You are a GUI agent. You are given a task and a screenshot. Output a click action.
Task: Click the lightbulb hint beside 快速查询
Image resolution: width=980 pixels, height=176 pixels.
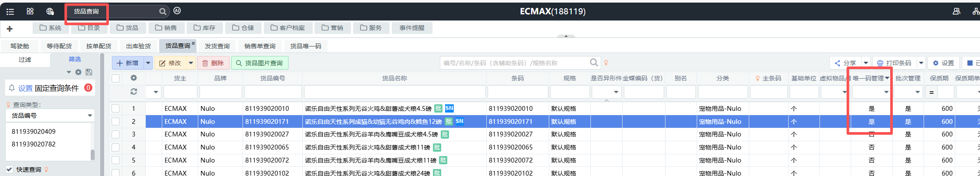coord(46,169)
